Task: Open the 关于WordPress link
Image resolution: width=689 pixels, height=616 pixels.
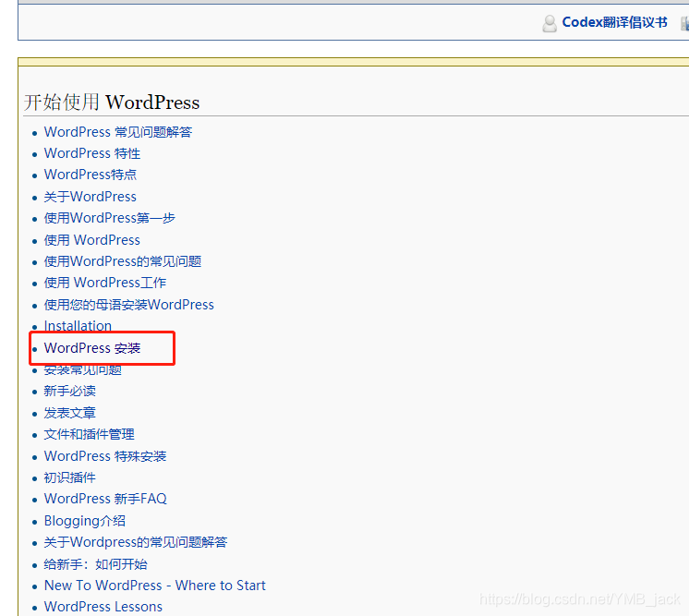Action: [90, 197]
